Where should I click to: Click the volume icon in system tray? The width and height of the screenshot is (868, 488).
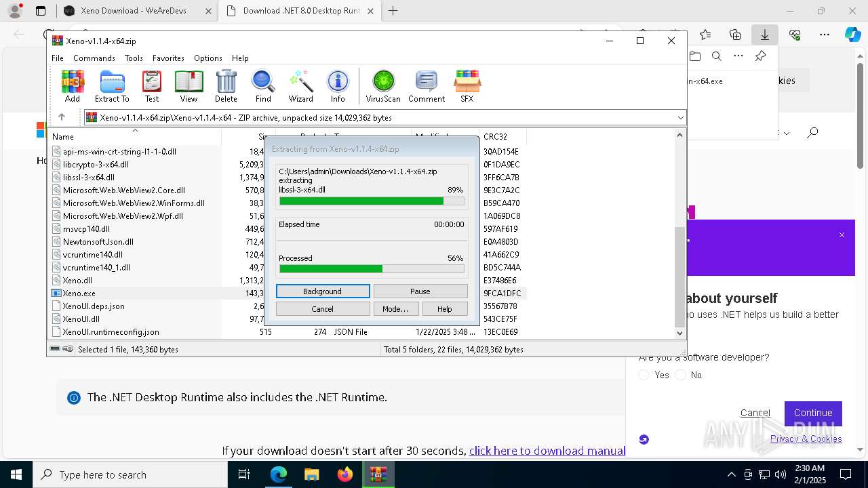(780, 474)
